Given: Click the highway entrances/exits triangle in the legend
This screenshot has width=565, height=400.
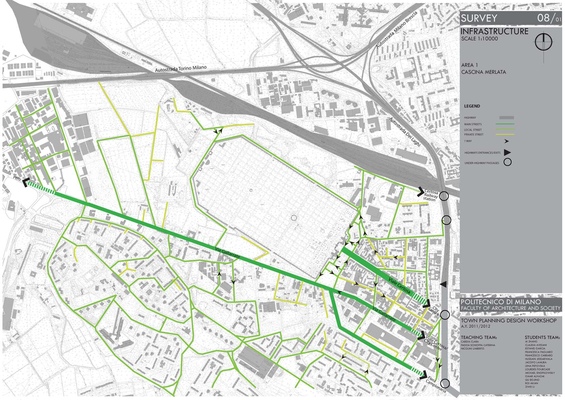Looking at the screenshot, I should 507,153.
